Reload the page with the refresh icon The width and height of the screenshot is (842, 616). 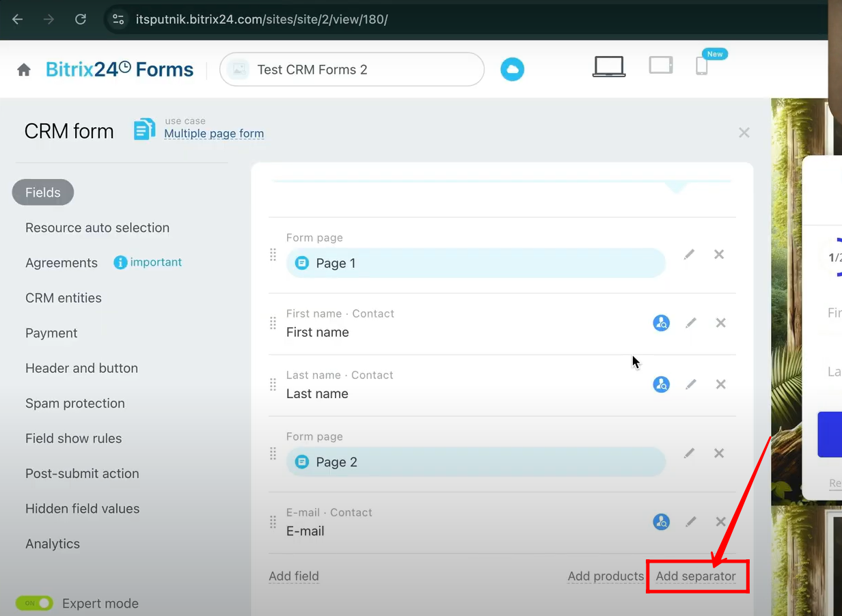tap(81, 19)
